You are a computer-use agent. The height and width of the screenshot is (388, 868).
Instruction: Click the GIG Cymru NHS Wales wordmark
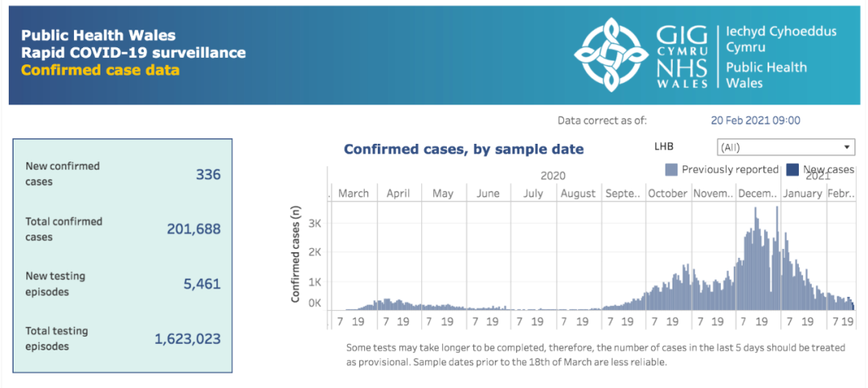tap(682, 56)
